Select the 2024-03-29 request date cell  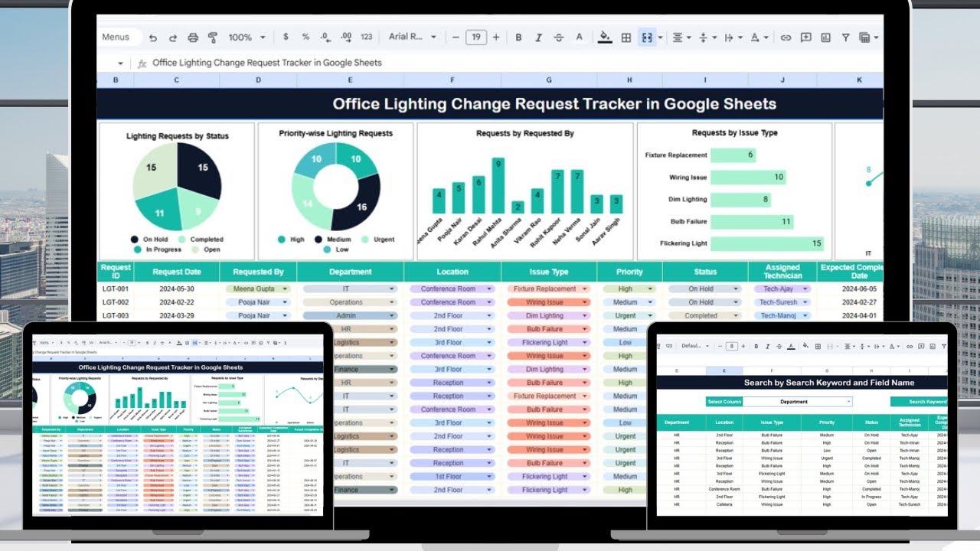pyautogui.click(x=177, y=315)
